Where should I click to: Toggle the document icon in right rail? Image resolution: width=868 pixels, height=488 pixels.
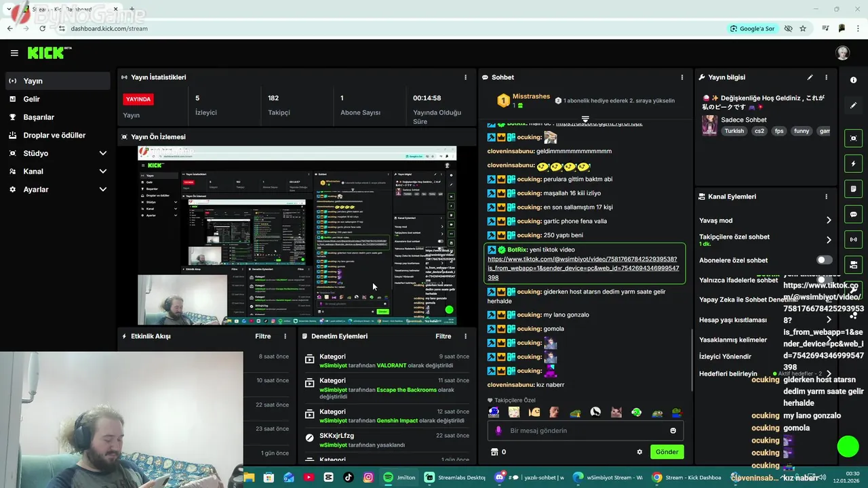[853, 188]
